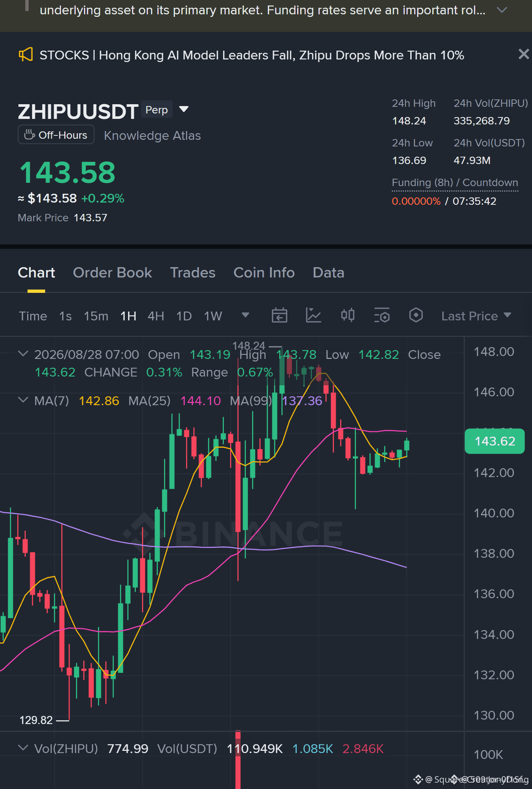This screenshot has width=532, height=789.
Task: Click the volume MA value 1.085K
Action: [x=313, y=749]
